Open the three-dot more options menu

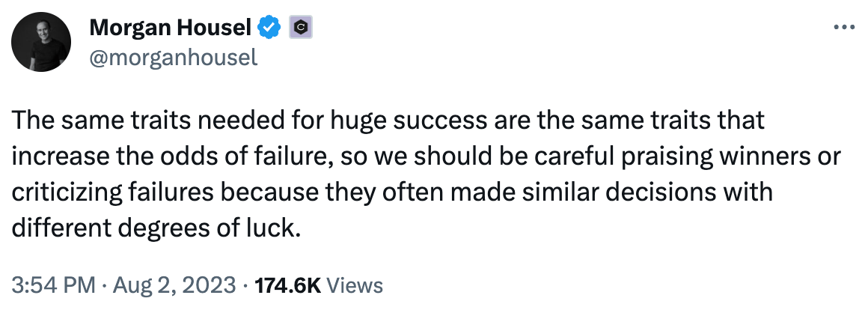pyautogui.click(x=844, y=27)
